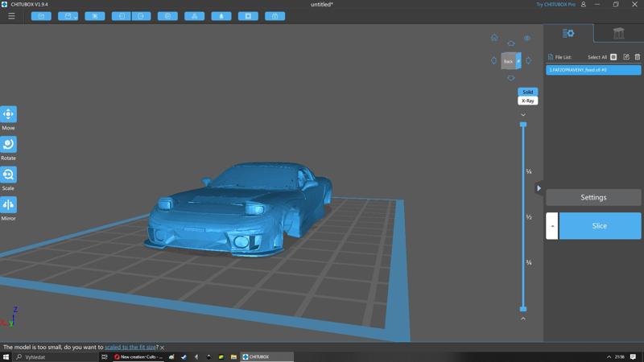Open the support settings tab
The height and width of the screenshot is (362, 644).
pos(618,33)
